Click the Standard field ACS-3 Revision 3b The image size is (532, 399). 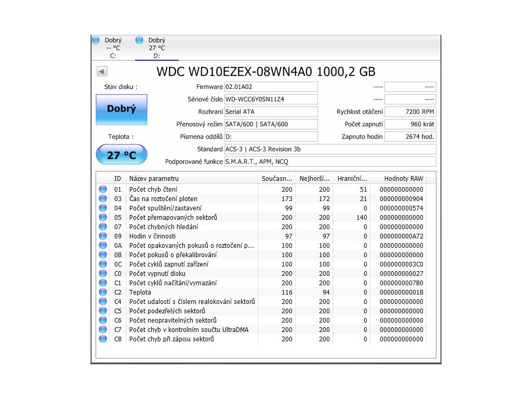[x=330, y=149]
